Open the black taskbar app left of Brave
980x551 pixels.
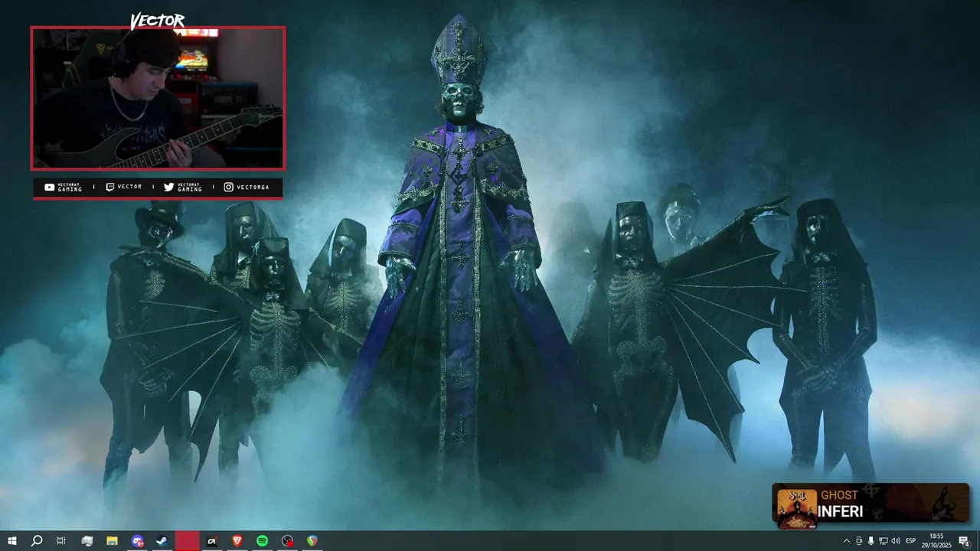click(x=212, y=541)
